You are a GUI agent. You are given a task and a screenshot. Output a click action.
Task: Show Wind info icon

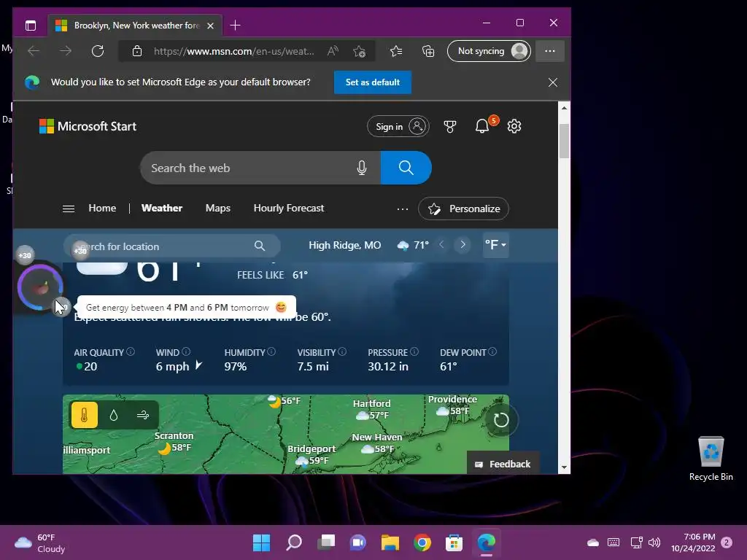(186, 352)
